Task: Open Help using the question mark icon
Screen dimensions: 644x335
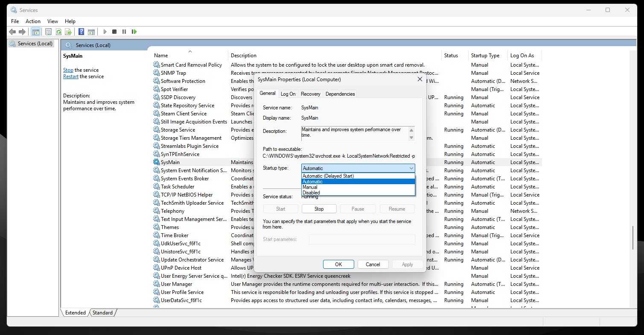Action: (x=81, y=32)
